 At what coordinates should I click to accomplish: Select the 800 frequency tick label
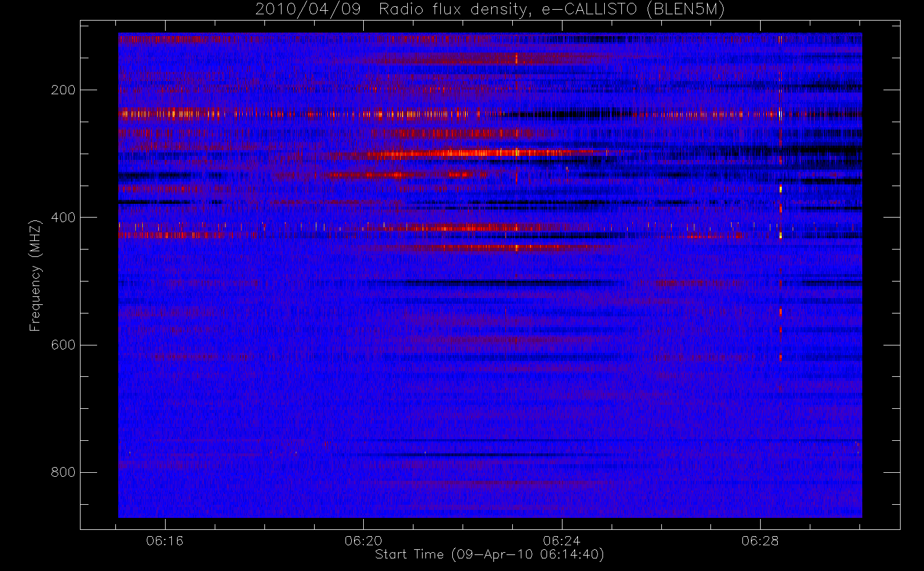coord(63,472)
